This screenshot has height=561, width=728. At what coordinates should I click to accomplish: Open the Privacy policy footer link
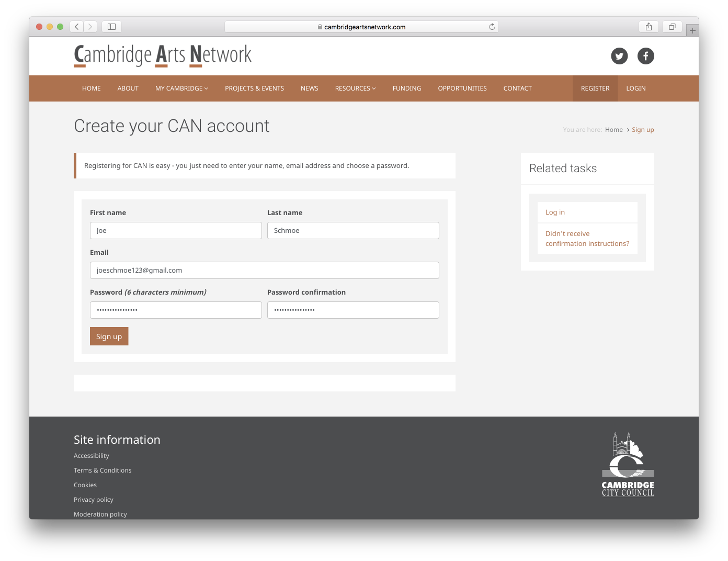pyautogui.click(x=94, y=500)
